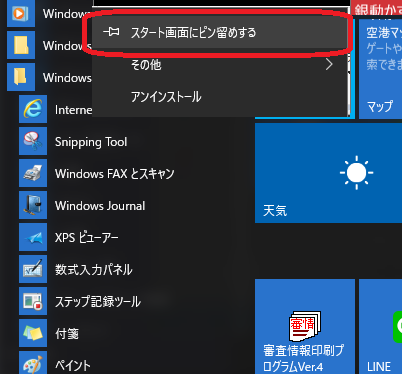
Task: Click the 審査情報印刷プログラム document icon
Action: (305, 326)
